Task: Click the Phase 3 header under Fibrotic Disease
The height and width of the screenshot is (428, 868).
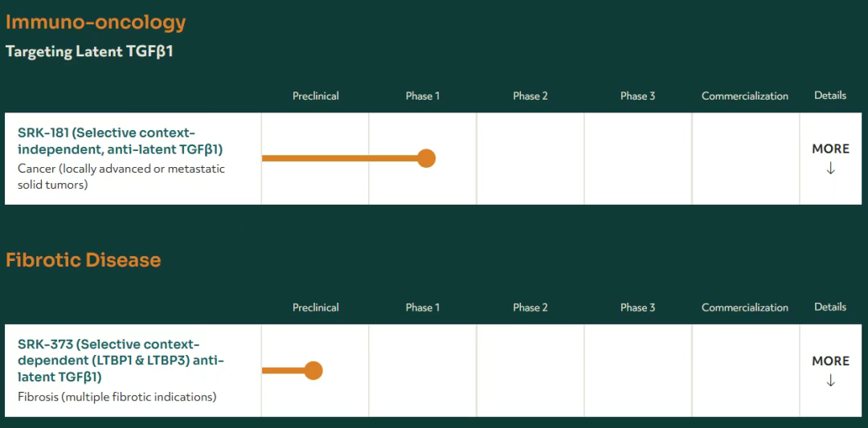Action: click(x=637, y=308)
